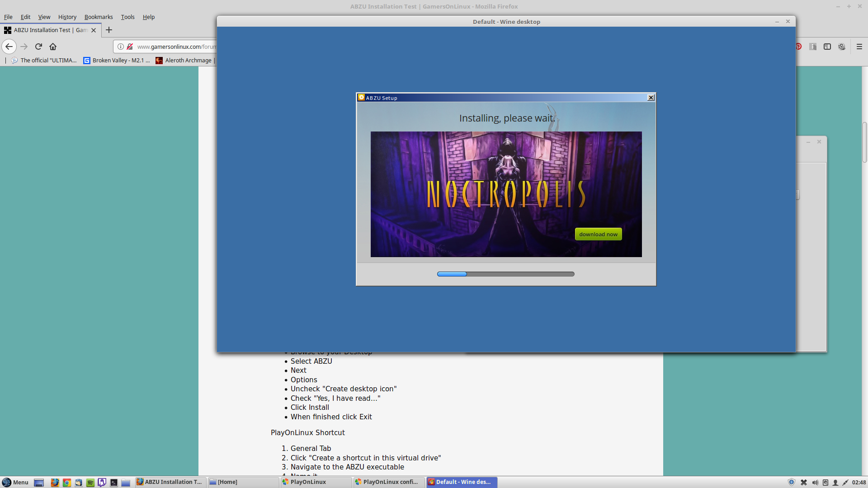
Task: Open a new Firefox tab
Action: click(x=109, y=30)
